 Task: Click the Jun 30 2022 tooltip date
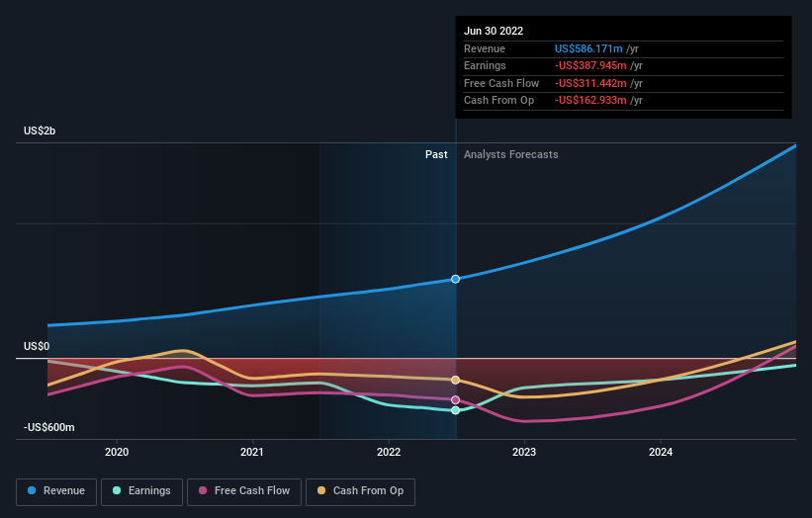[494, 31]
